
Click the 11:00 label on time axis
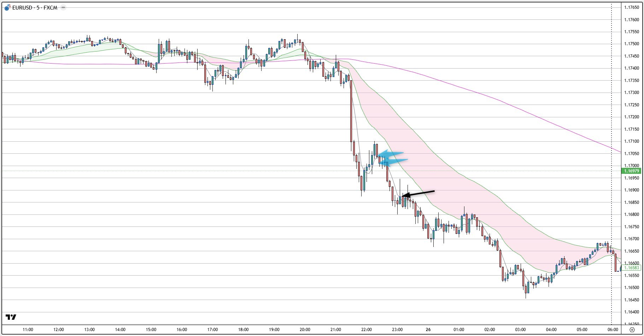coord(28,330)
